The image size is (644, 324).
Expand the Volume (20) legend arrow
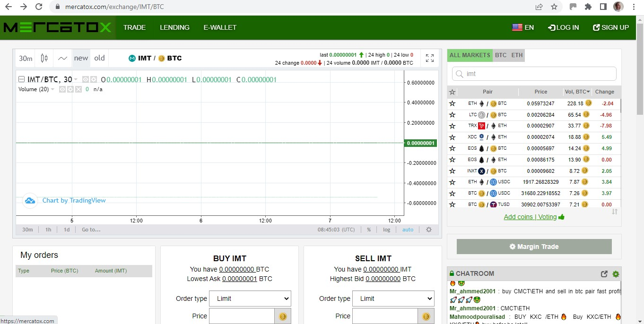(52, 89)
